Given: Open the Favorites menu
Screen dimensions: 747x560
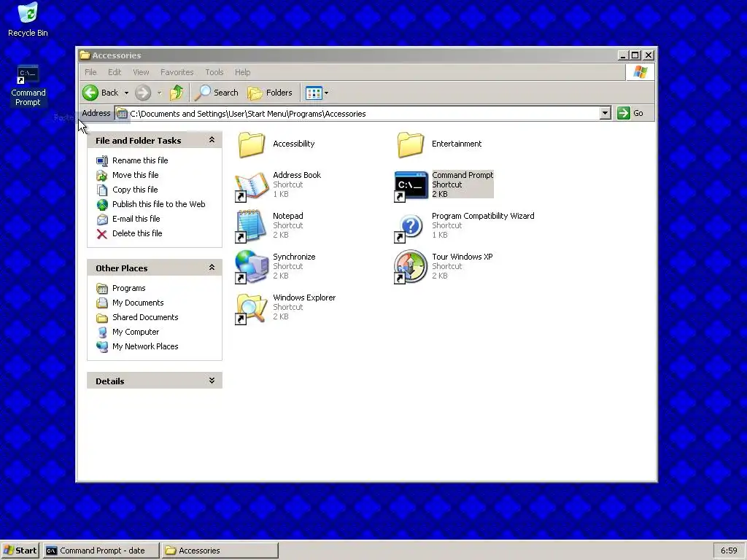Looking at the screenshot, I should 177,72.
